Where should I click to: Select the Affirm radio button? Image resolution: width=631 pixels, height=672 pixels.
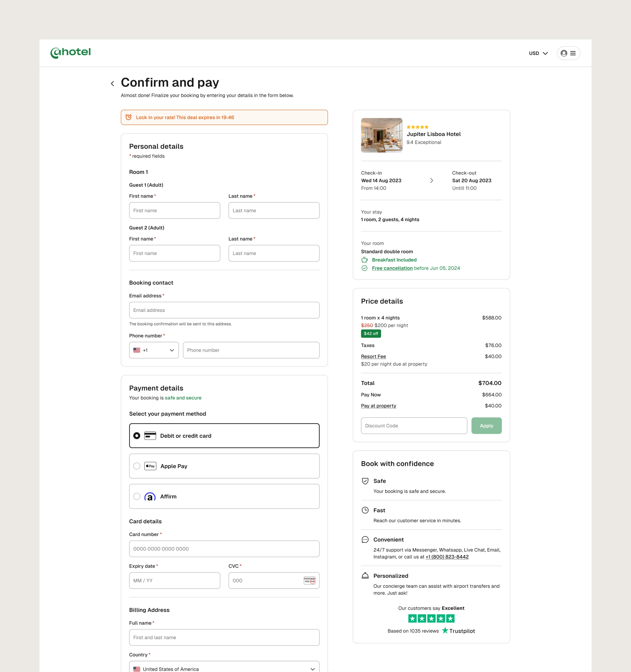137,497
